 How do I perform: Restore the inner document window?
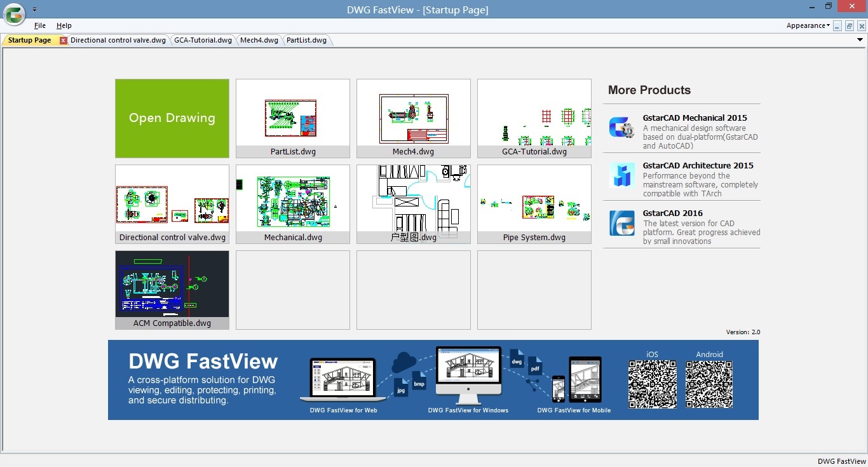[849, 26]
